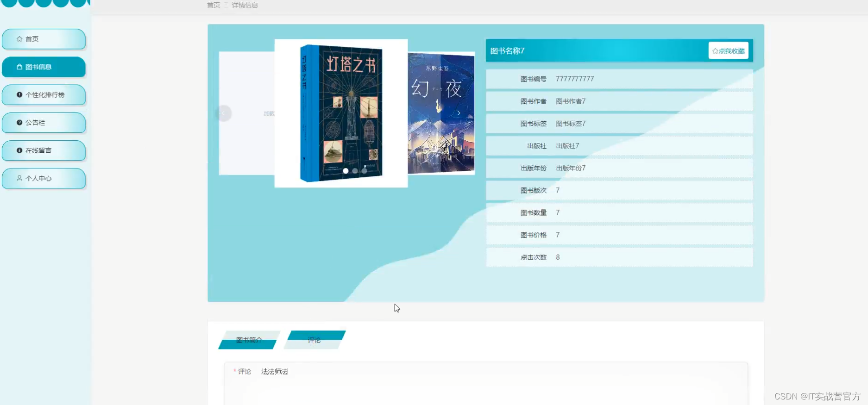Screen dimensions: 868x405
Task: Click the 幻夜 book cover image
Action: point(441,113)
